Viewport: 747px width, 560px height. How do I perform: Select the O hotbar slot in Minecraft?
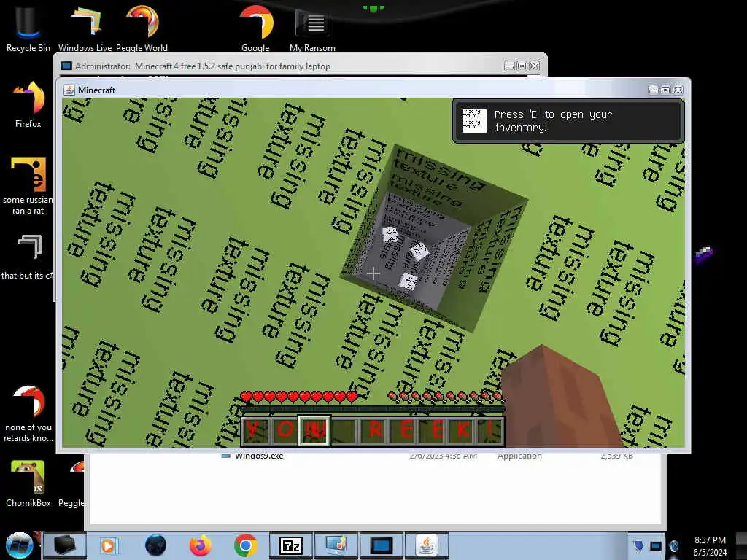tap(285, 430)
